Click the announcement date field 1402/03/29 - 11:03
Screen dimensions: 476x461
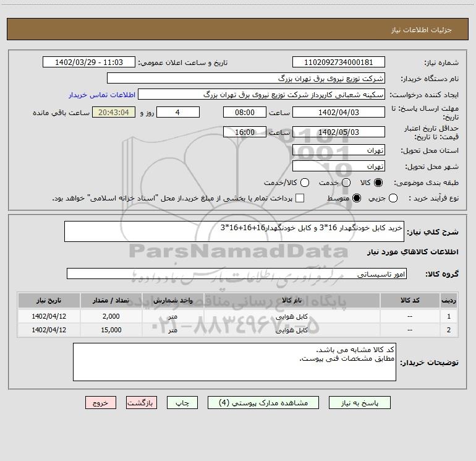tap(89, 62)
